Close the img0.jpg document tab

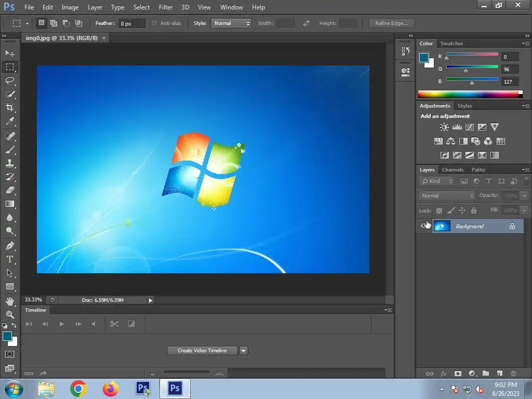click(x=104, y=37)
